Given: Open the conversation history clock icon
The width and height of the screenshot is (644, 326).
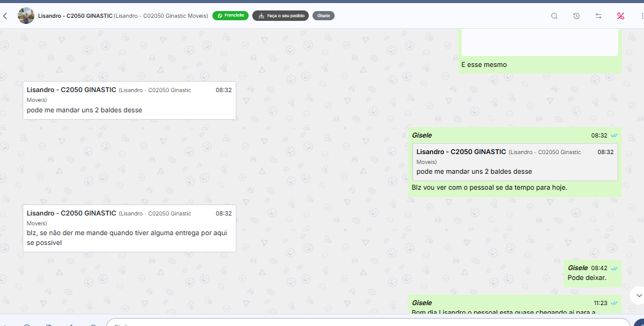Looking at the screenshot, I should [x=576, y=16].
